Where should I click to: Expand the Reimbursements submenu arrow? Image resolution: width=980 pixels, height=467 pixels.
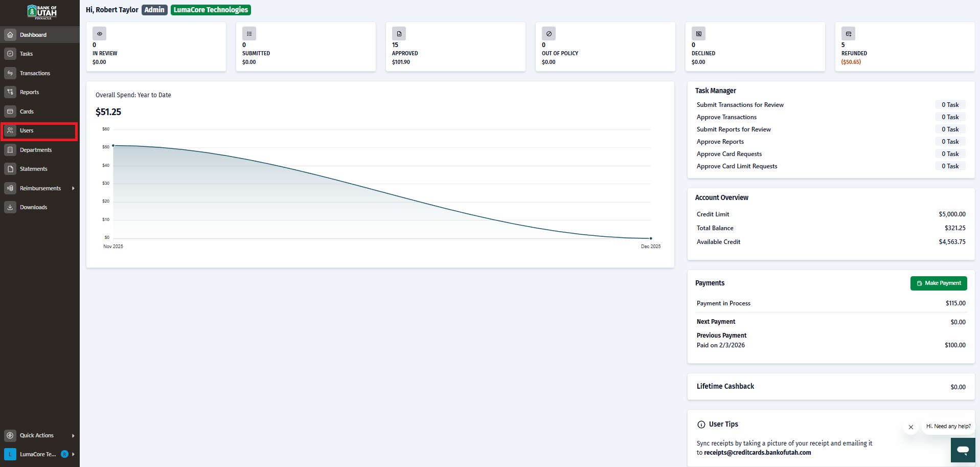[73, 188]
